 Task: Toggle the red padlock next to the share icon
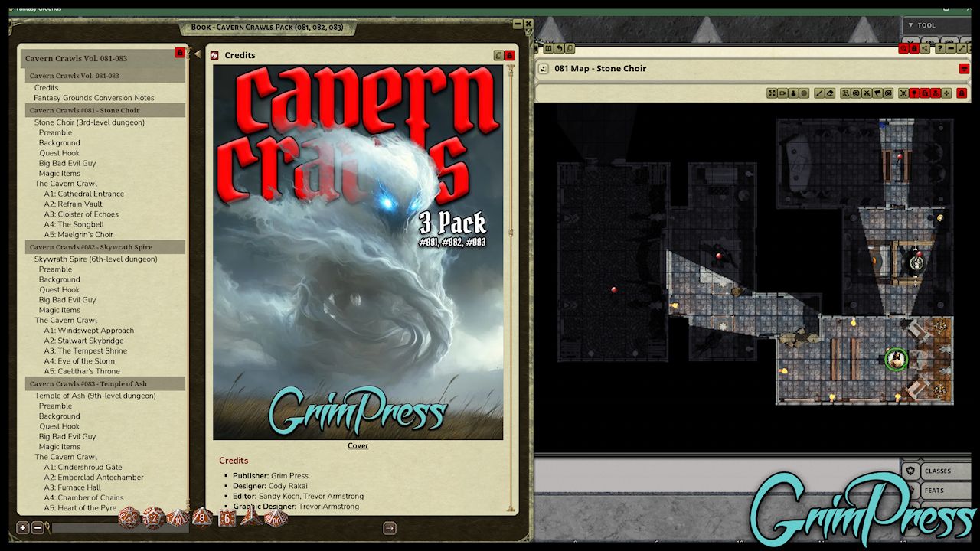point(914,48)
